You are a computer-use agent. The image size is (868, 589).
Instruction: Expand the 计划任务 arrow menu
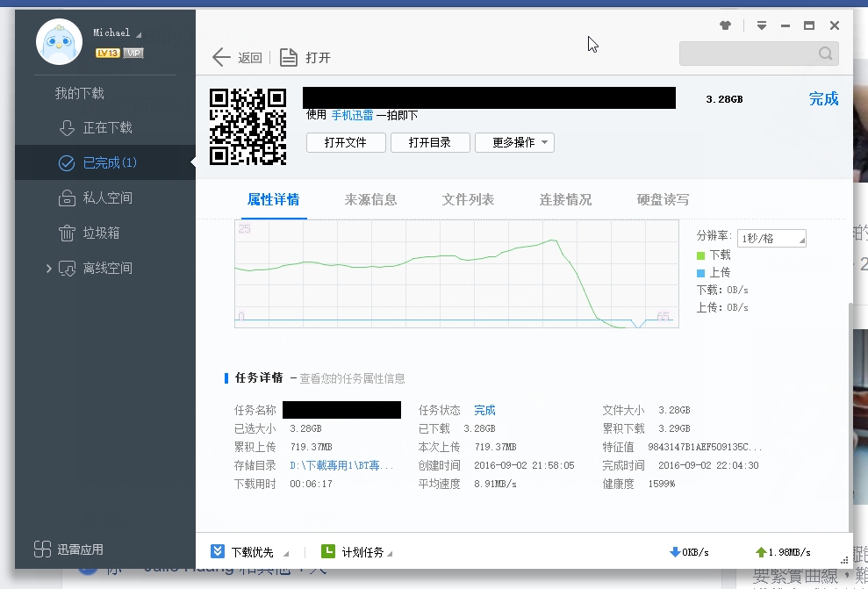[390, 553]
